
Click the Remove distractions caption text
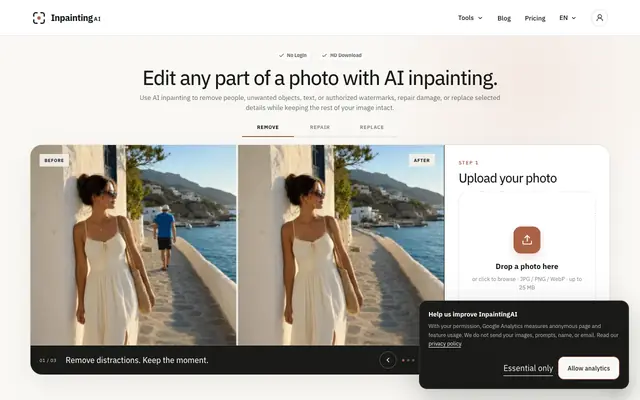pos(137,360)
